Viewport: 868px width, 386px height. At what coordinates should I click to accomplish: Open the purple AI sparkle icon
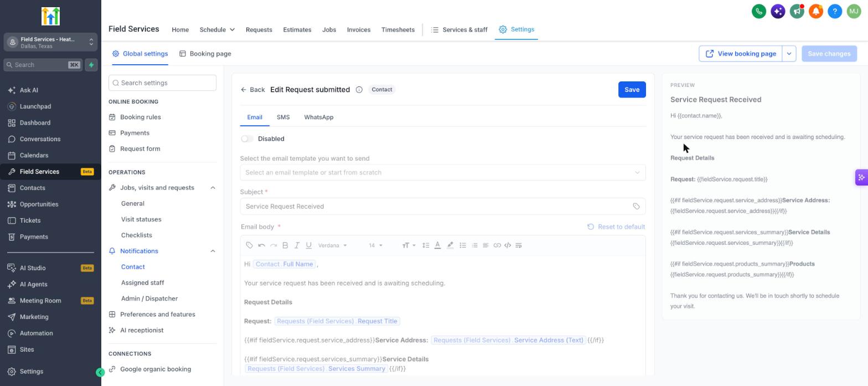(x=778, y=11)
